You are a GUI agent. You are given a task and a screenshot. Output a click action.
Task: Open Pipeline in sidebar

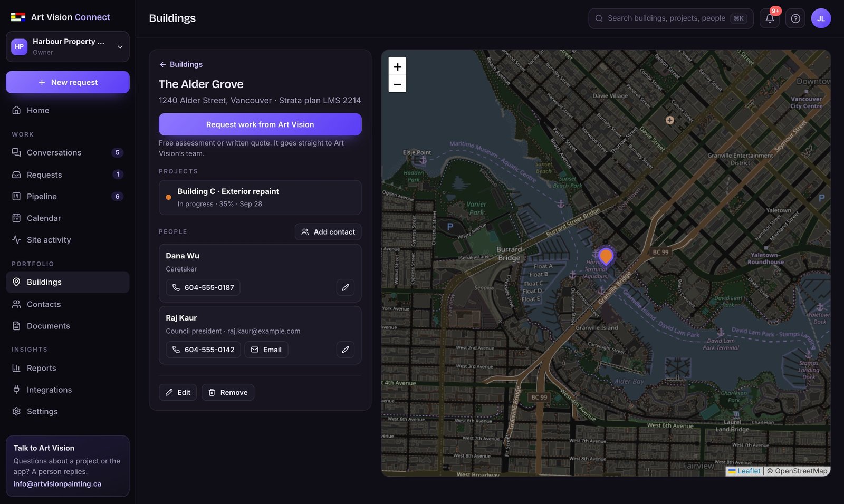(x=68, y=196)
